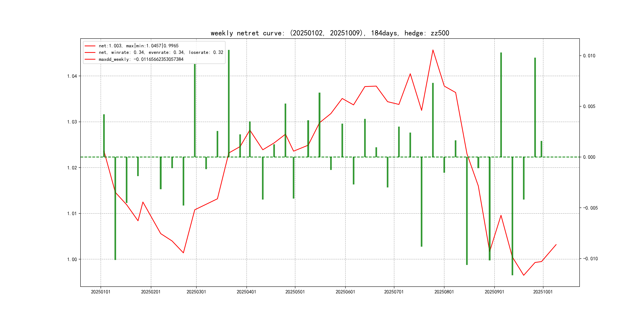Click right y-axis label 0.010
The height and width of the screenshot is (322, 644).
[589, 56]
